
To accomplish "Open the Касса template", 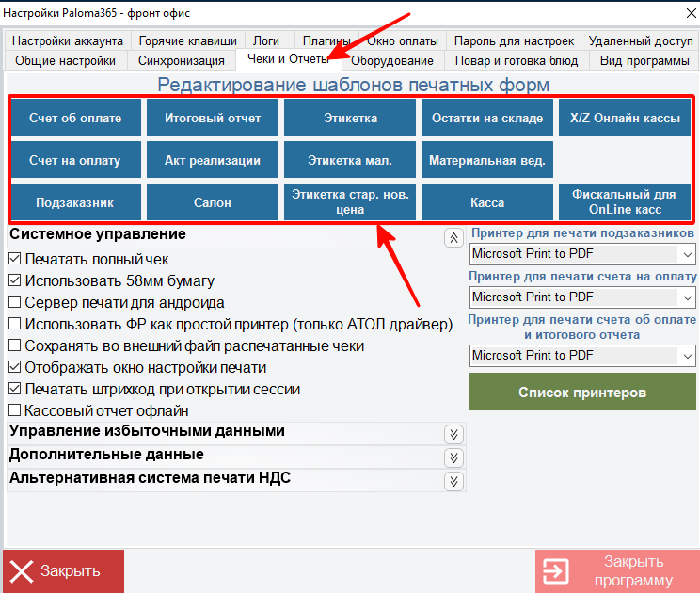I will click(487, 201).
